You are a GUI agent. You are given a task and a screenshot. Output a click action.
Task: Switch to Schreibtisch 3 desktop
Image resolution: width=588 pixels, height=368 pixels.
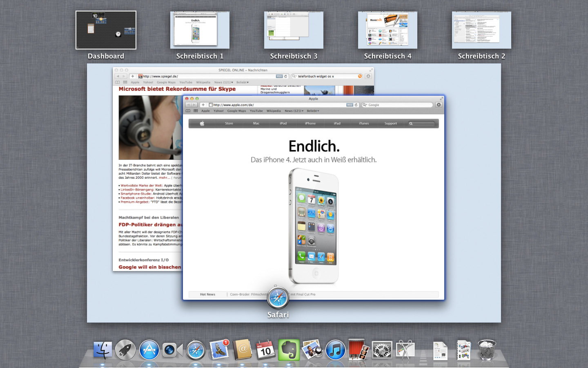(294, 30)
